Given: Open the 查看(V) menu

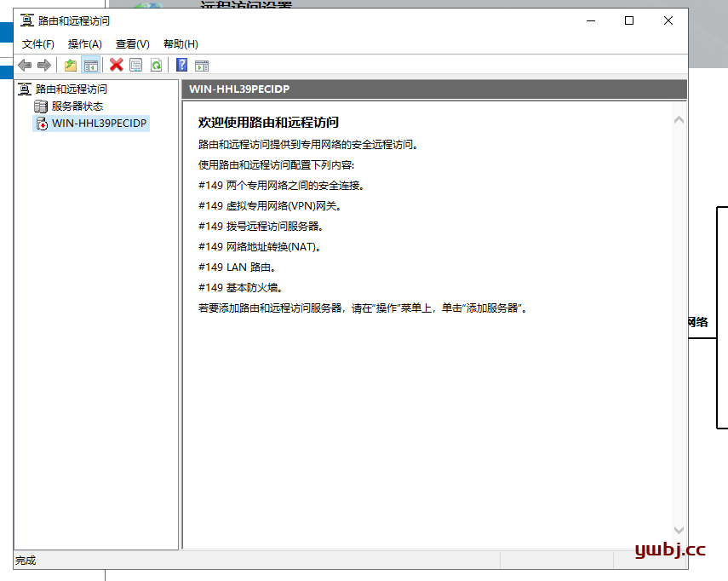Looking at the screenshot, I should [133, 44].
